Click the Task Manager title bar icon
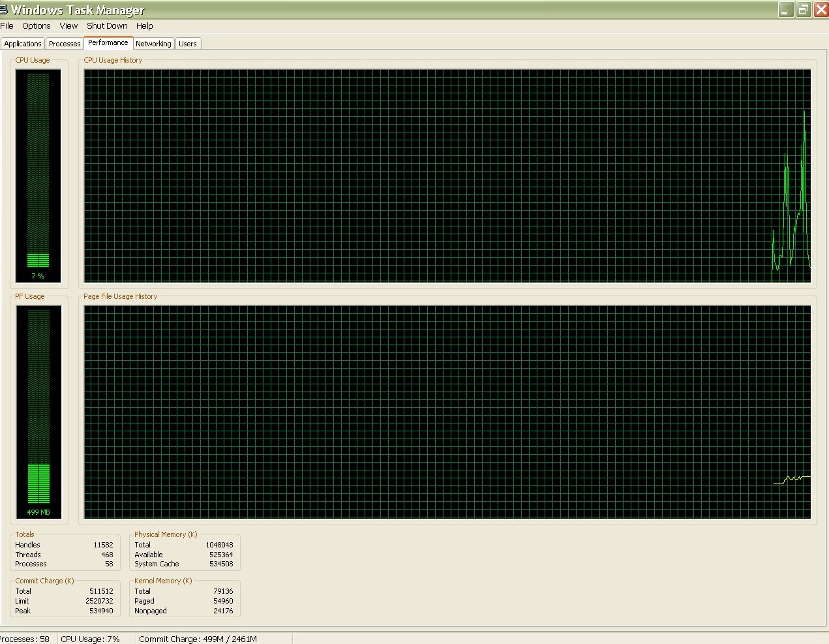Screen dimensions: 829x644 3,9
